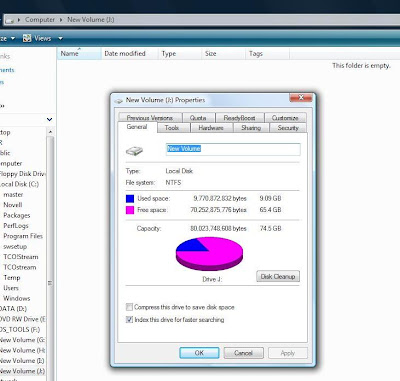Open the Windows folder

(17, 298)
